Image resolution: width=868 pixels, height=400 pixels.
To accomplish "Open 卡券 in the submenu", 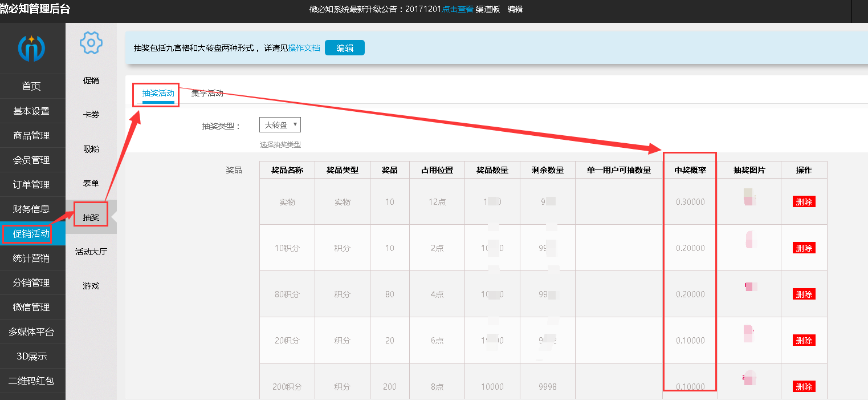I will coord(91,115).
